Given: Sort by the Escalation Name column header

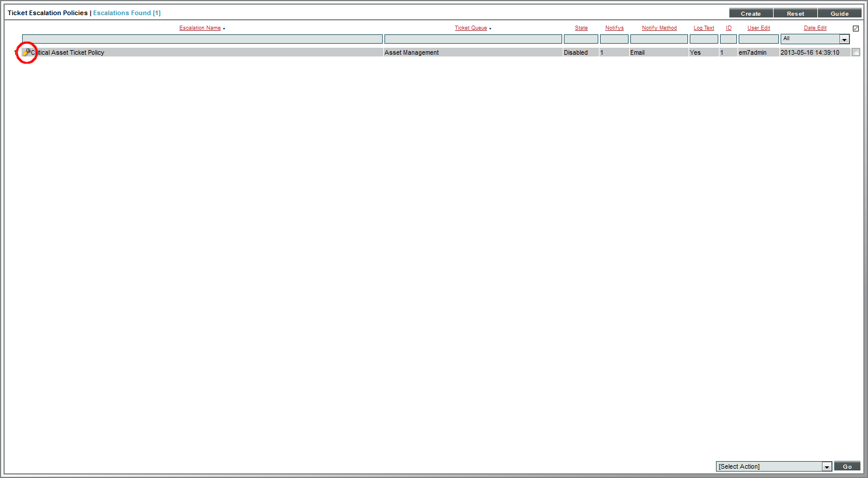Looking at the screenshot, I should [200, 28].
